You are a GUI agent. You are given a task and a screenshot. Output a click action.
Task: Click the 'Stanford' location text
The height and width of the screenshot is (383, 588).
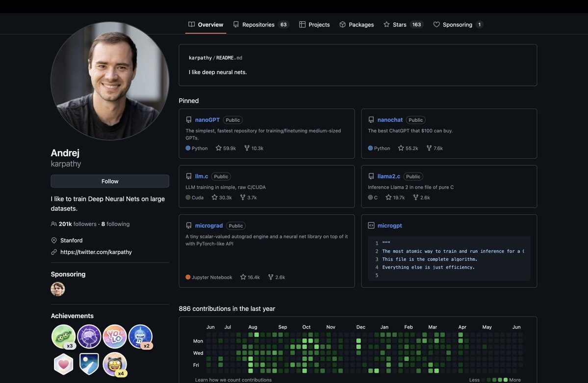tap(71, 240)
